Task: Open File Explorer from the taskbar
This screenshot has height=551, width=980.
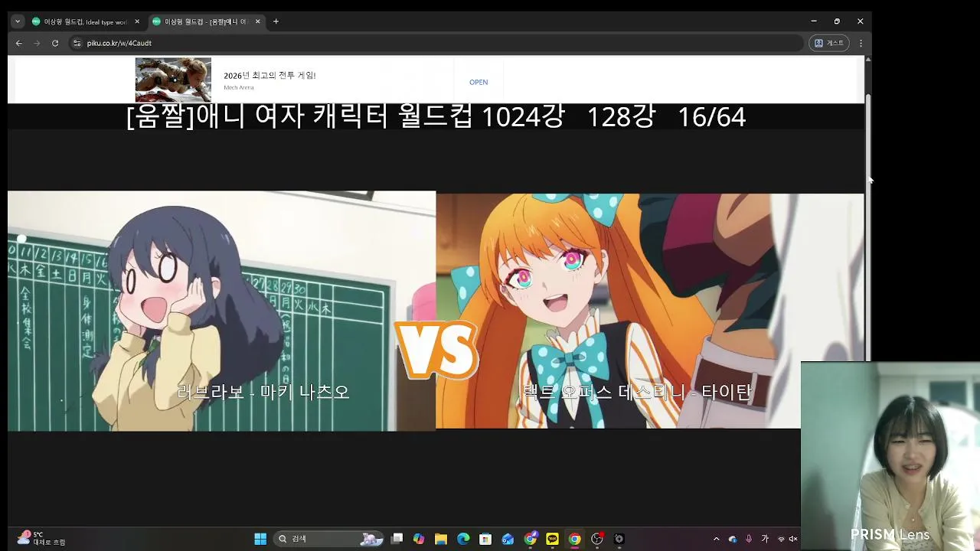Action: click(x=441, y=539)
